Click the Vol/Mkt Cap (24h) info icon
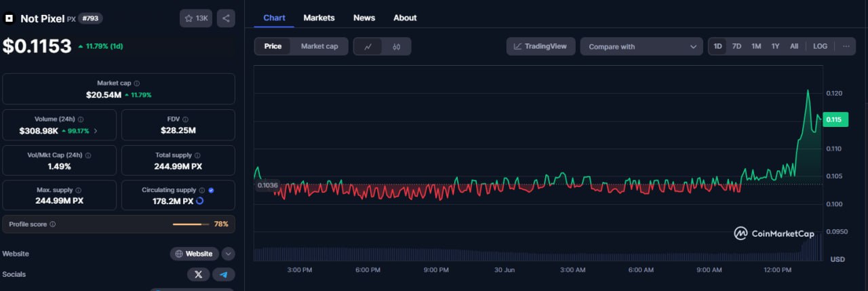 pos(88,155)
